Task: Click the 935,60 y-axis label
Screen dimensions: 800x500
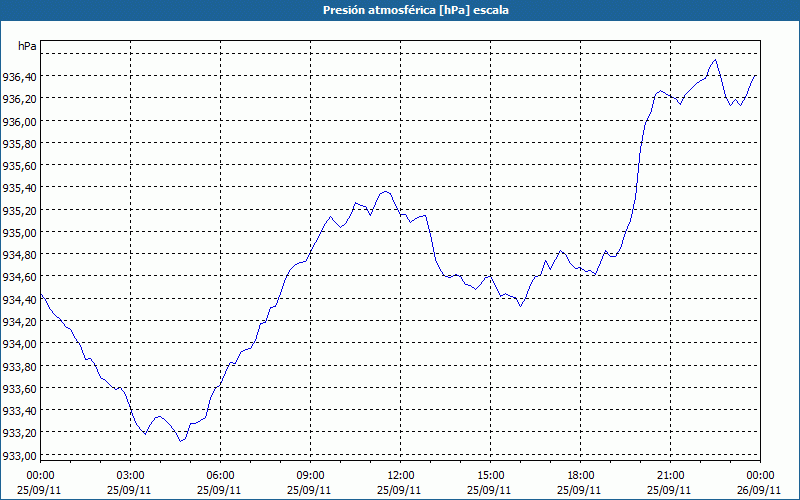Action: click(19, 166)
